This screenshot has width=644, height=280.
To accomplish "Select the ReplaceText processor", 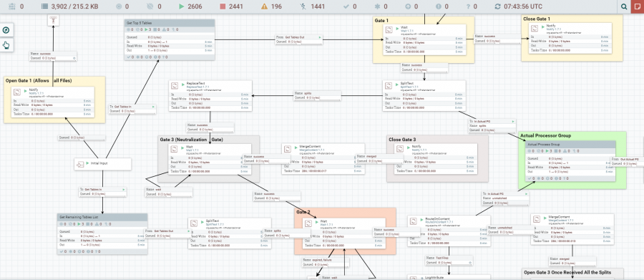I will (210, 95).
